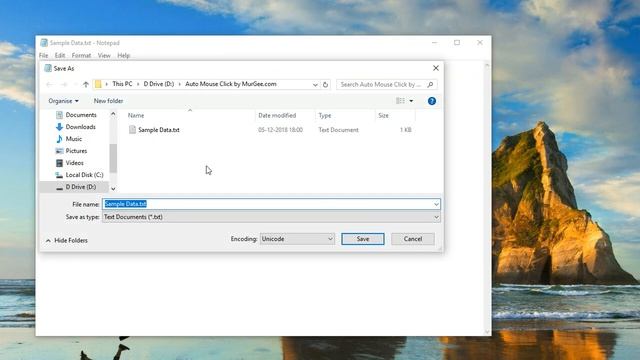Open Notepad Format menu
The height and width of the screenshot is (360, 640).
point(81,55)
